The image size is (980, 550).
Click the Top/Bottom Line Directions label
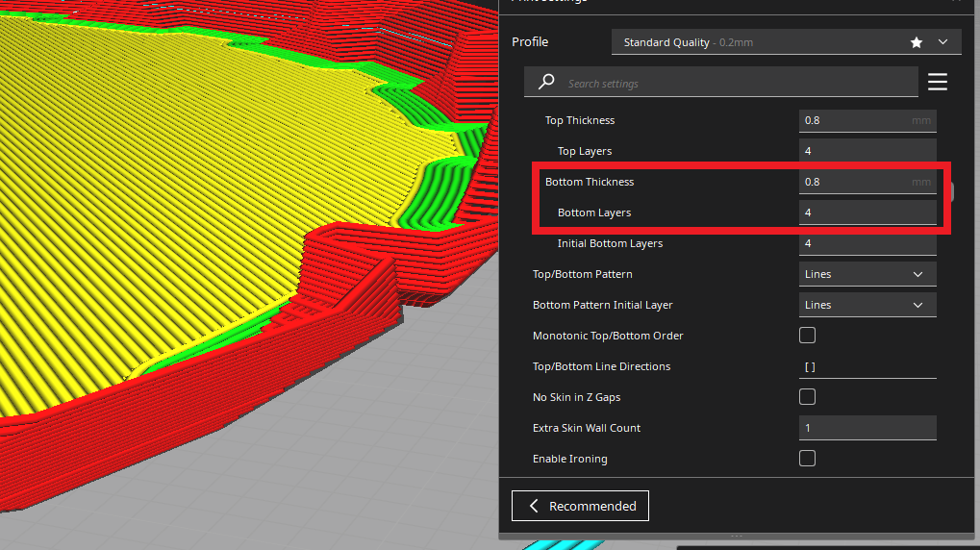coord(601,366)
